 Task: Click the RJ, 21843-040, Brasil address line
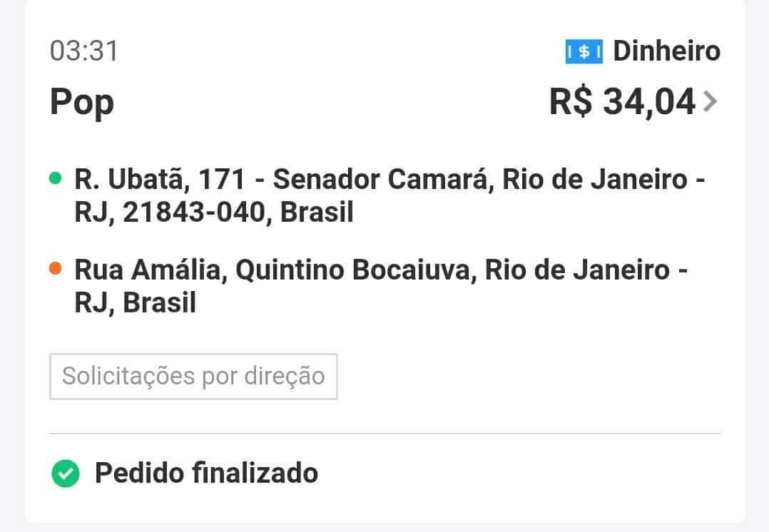click(x=214, y=213)
